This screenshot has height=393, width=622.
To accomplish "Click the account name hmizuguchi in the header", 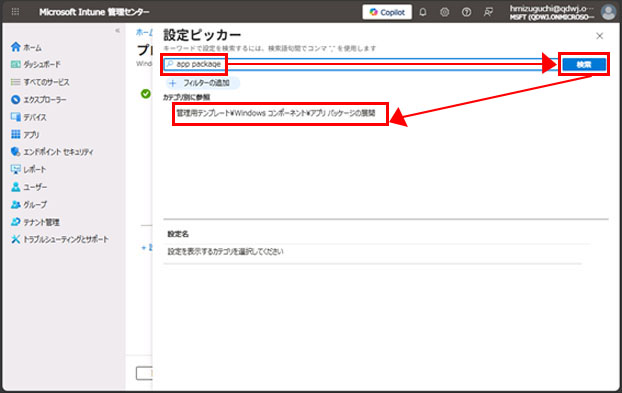I will point(552,9).
